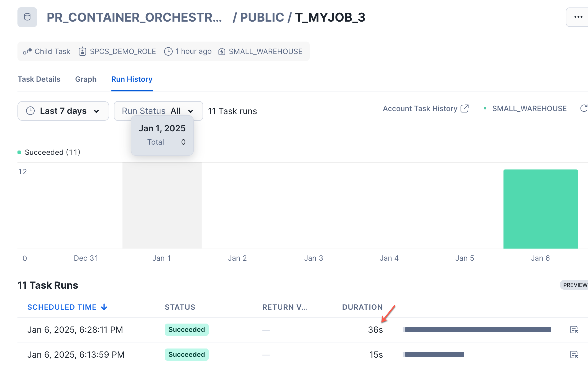Open the Run Status All filter dropdown
The width and height of the screenshot is (588, 369).
[x=158, y=111]
